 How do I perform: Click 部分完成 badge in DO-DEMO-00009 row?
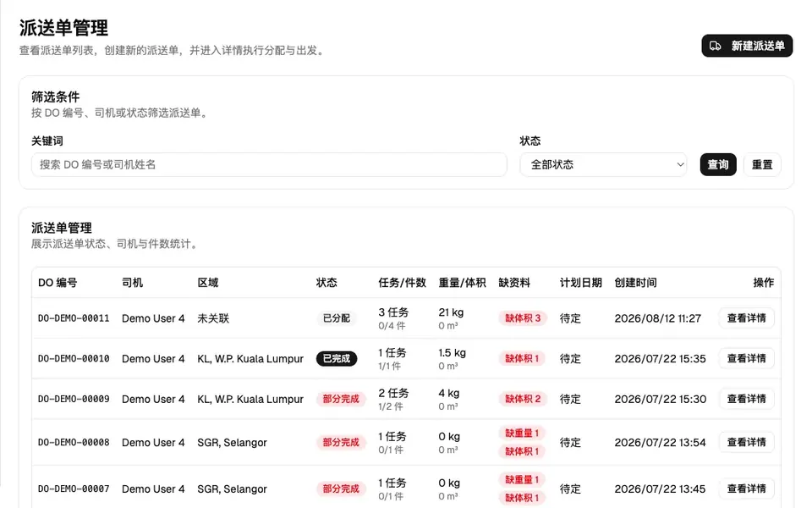[x=341, y=399]
